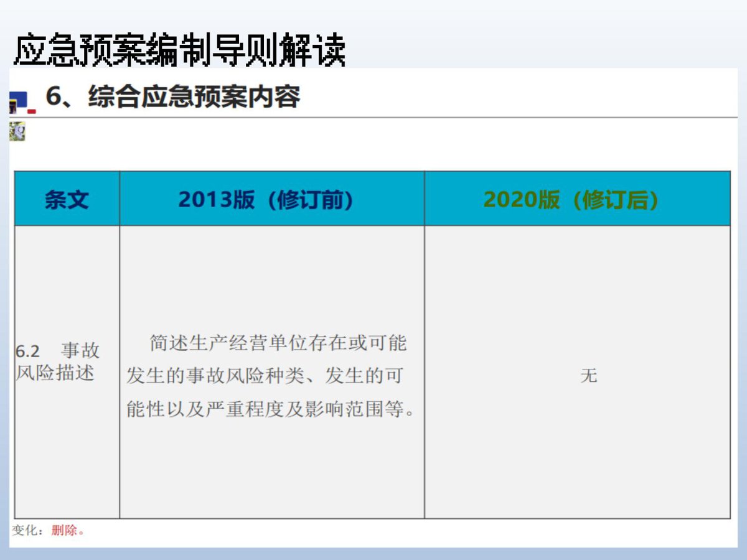This screenshot has height=560, width=747.
Task: Click the 无 cell in the 2020 column
Action: (588, 376)
